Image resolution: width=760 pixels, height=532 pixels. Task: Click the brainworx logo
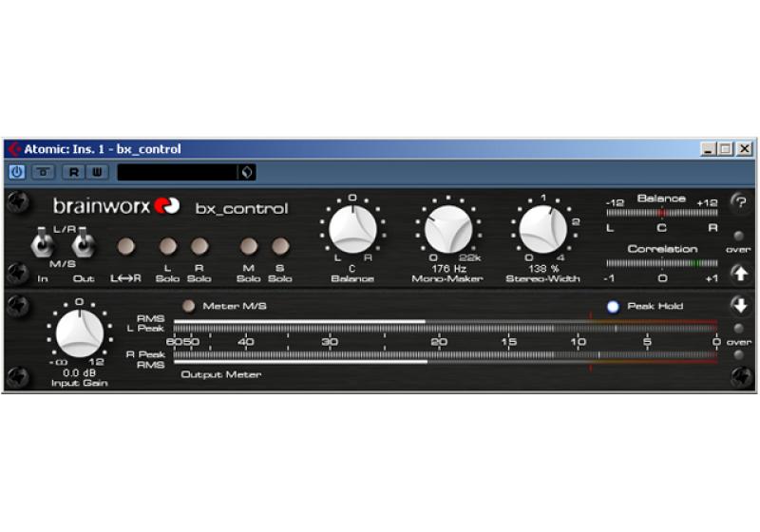(116, 206)
